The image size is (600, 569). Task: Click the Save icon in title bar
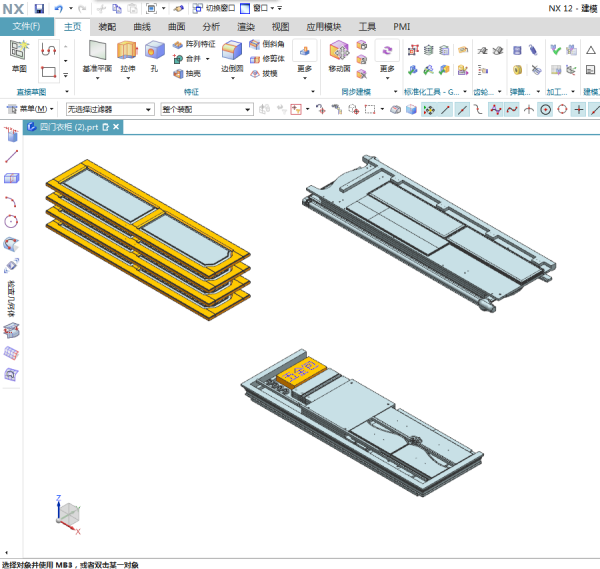tap(39, 8)
